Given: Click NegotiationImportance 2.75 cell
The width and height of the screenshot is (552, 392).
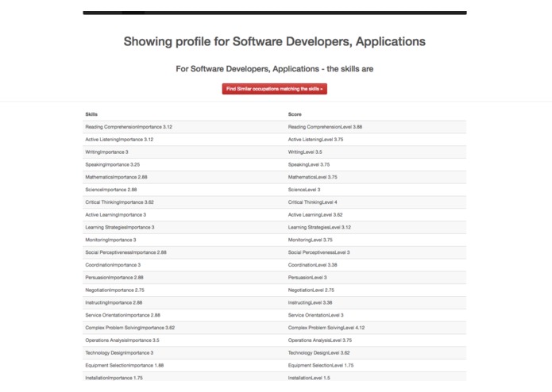Looking at the screenshot, I should [114, 290].
